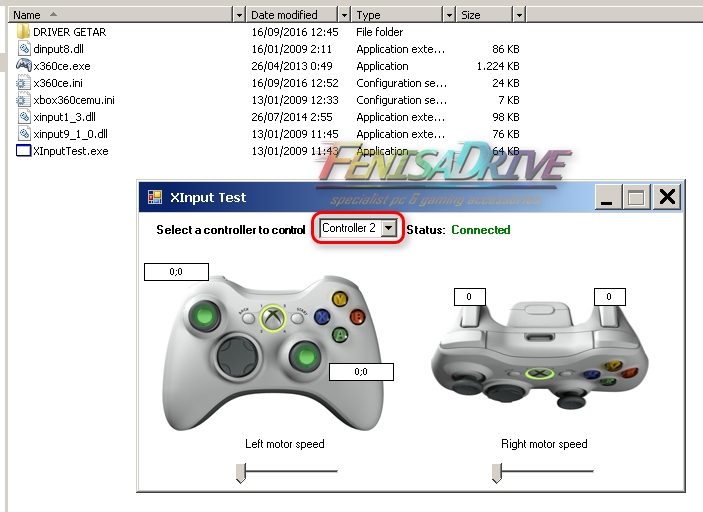The image size is (703, 512).
Task: Click the Right motor speed label
Action: point(544,444)
